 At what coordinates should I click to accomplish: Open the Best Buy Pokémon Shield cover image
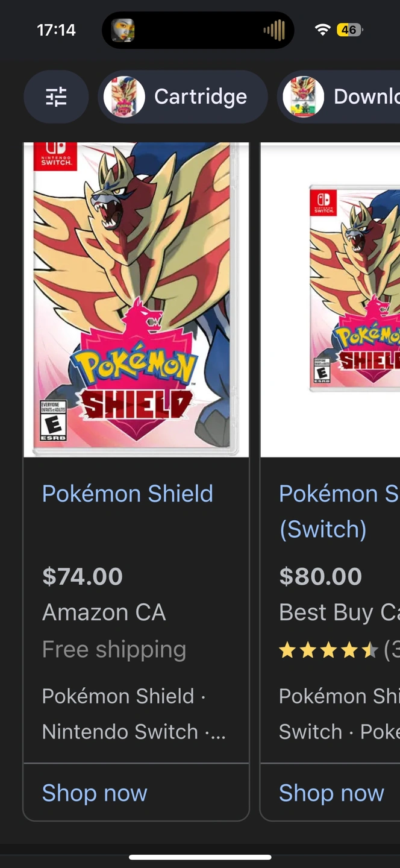point(330,300)
